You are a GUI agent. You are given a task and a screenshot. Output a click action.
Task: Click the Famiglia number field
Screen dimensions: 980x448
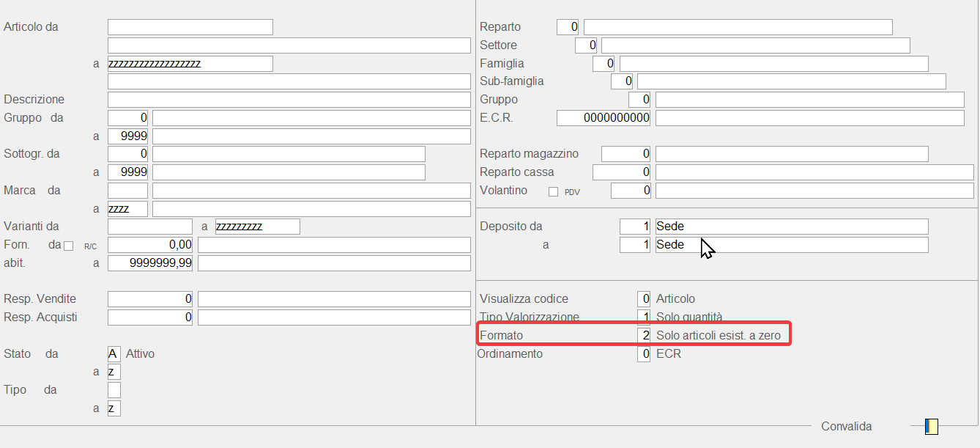(604, 64)
